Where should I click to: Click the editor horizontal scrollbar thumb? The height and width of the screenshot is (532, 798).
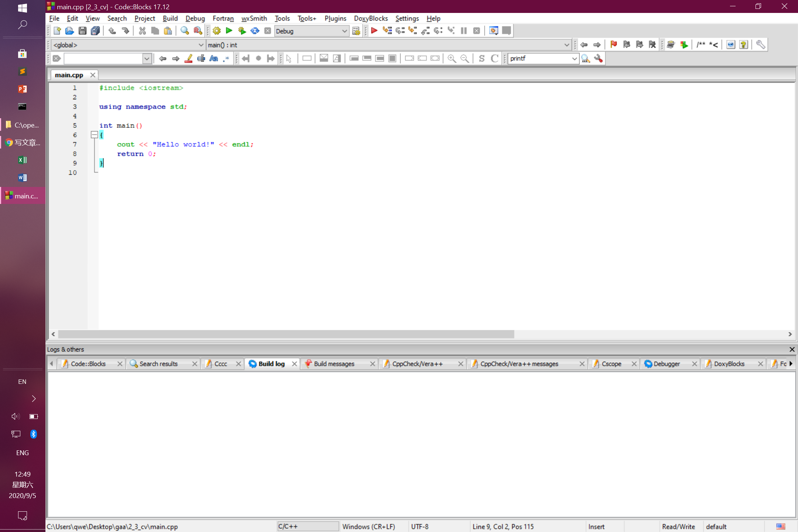coord(286,334)
